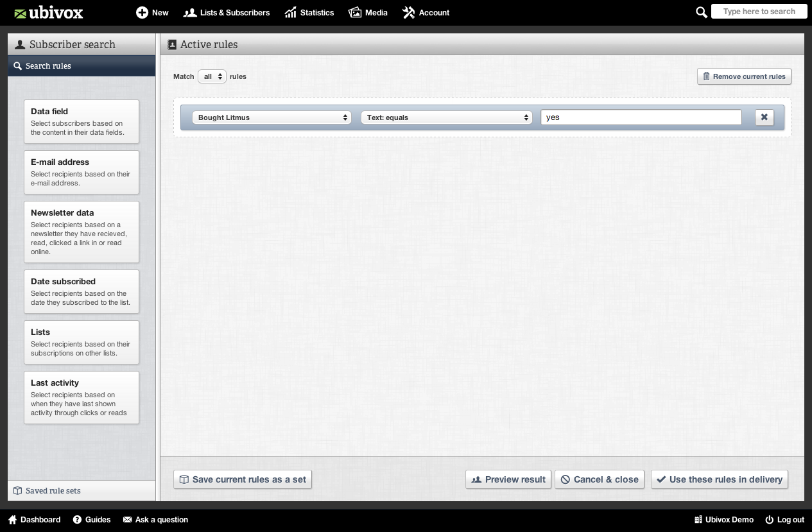The width and height of the screenshot is (812, 532).
Task: Click the chart icon for Statistics
Action: coord(291,12)
